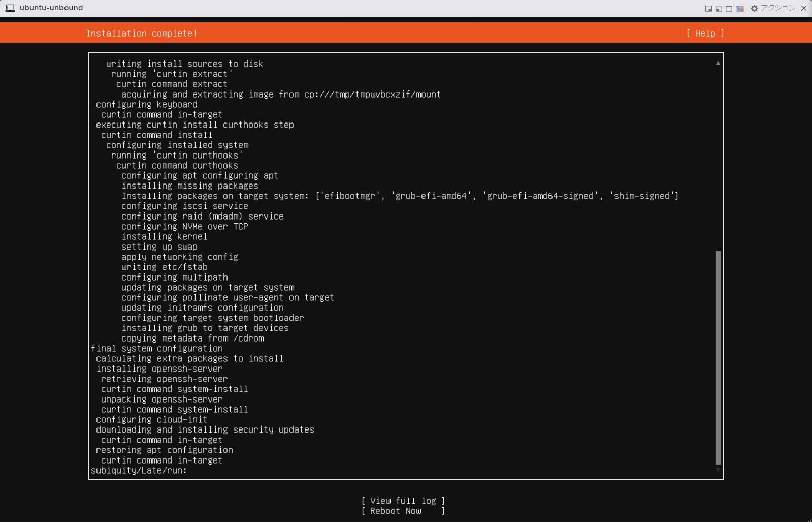The height and width of the screenshot is (522, 812).
Task: Open the Help menu
Action: tap(705, 33)
